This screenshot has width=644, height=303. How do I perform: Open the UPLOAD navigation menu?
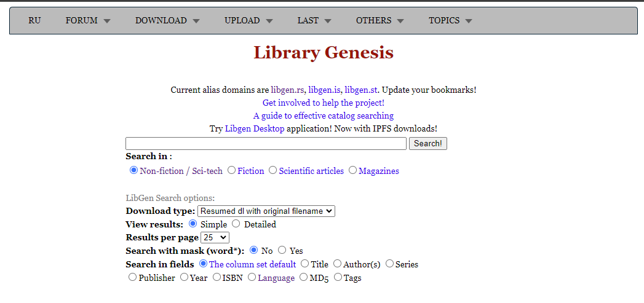248,20
